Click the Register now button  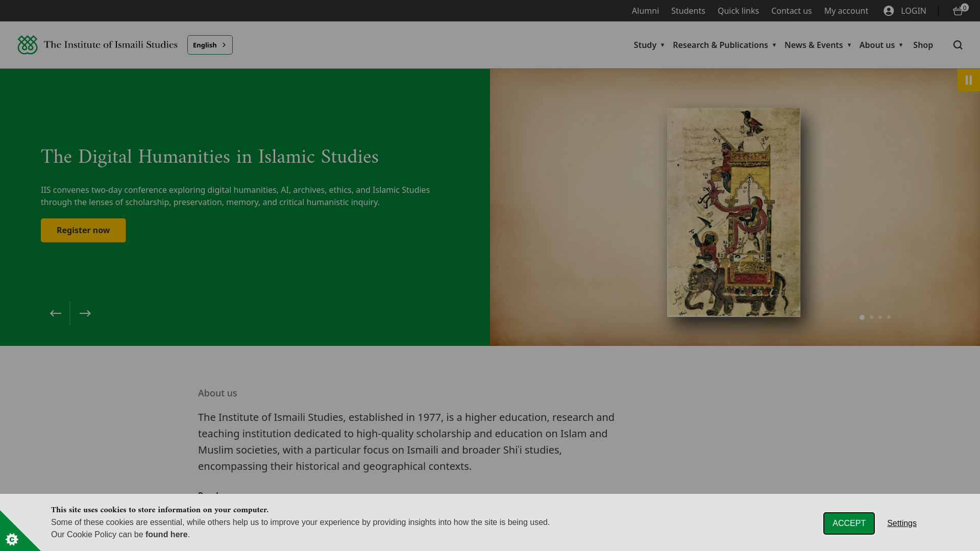[x=83, y=230]
